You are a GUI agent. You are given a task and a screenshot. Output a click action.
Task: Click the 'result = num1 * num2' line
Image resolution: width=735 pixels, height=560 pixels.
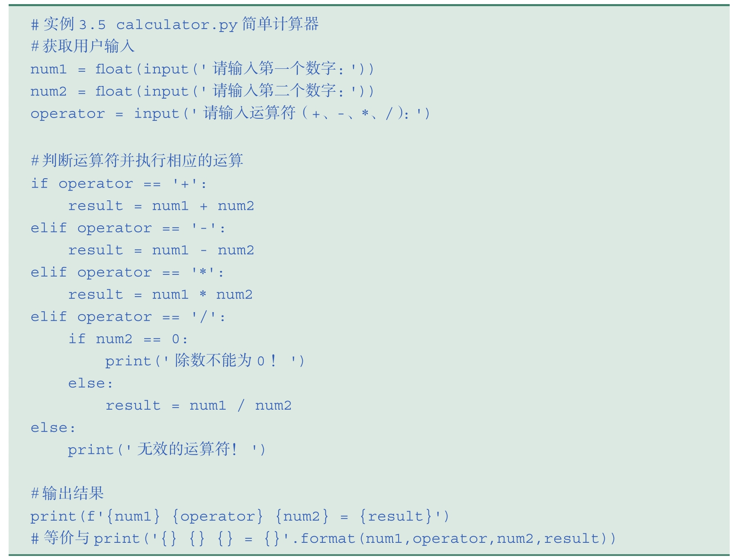tap(160, 295)
